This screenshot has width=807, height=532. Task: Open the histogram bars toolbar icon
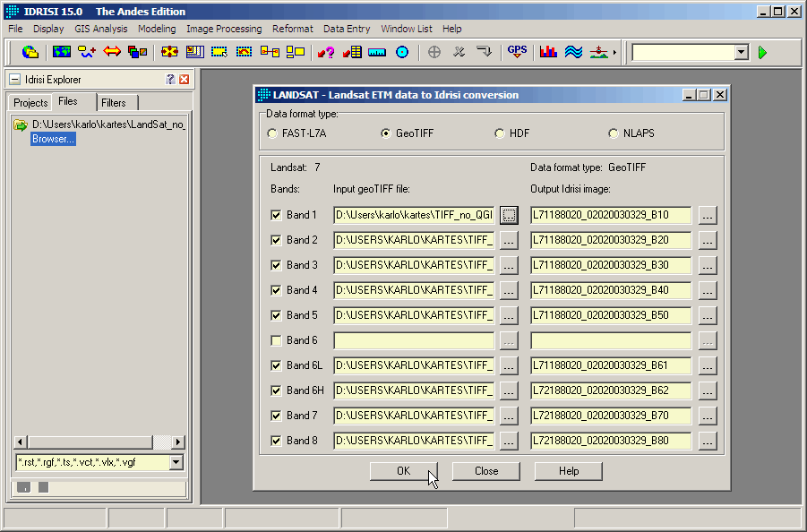click(549, 52)
